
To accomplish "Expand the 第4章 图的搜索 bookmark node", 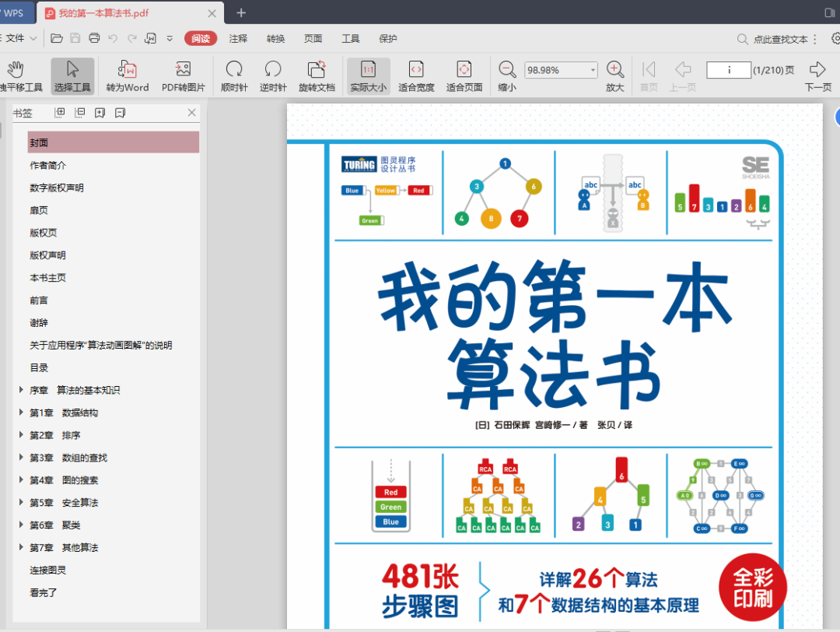I will click(x=21, y=480).
